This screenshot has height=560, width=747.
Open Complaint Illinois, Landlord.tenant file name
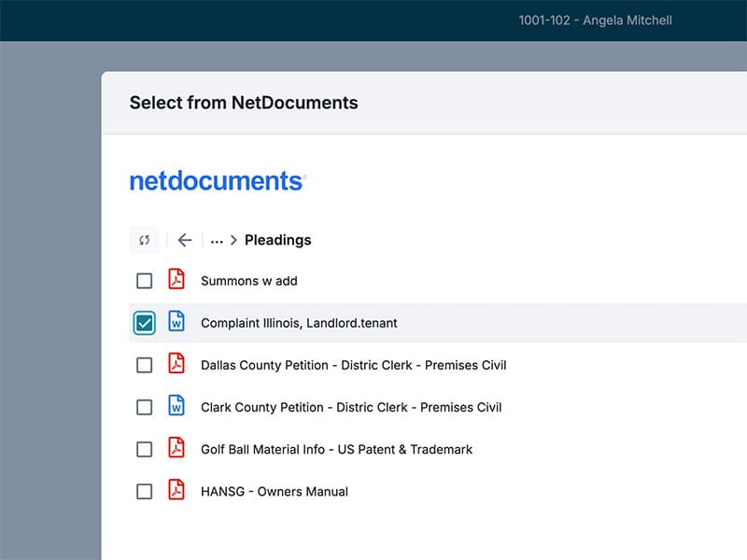[x=299, y=323]
